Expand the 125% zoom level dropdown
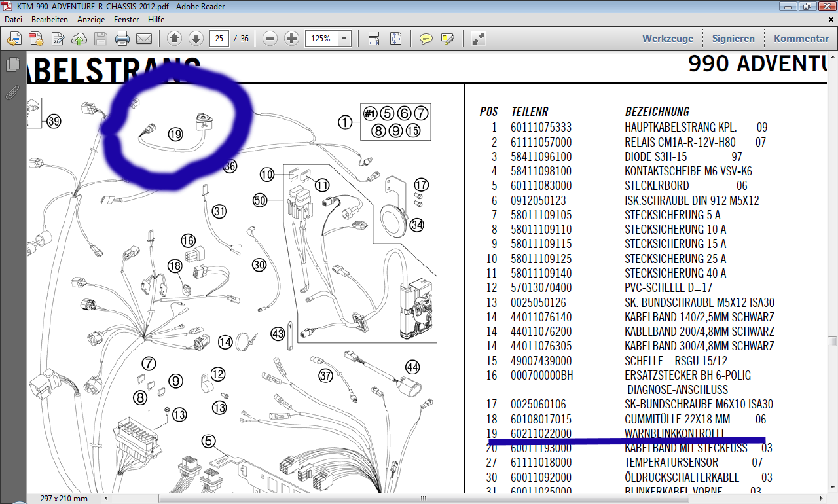Screen dimensions: 838x504 [344, 39]
